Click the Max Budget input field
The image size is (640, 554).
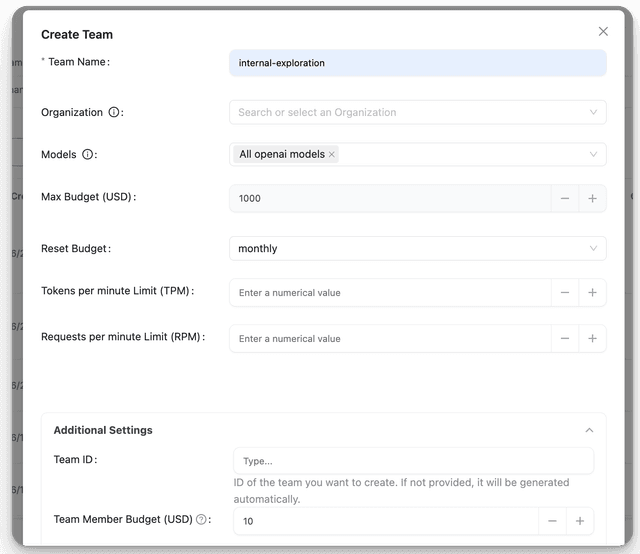(390, 198)
